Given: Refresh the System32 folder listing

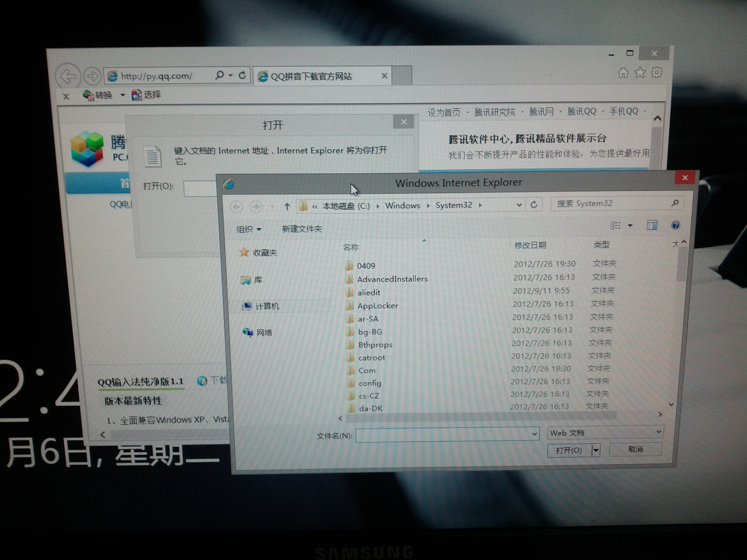Looking at the screenshot, I should click(x=534, y=204).
